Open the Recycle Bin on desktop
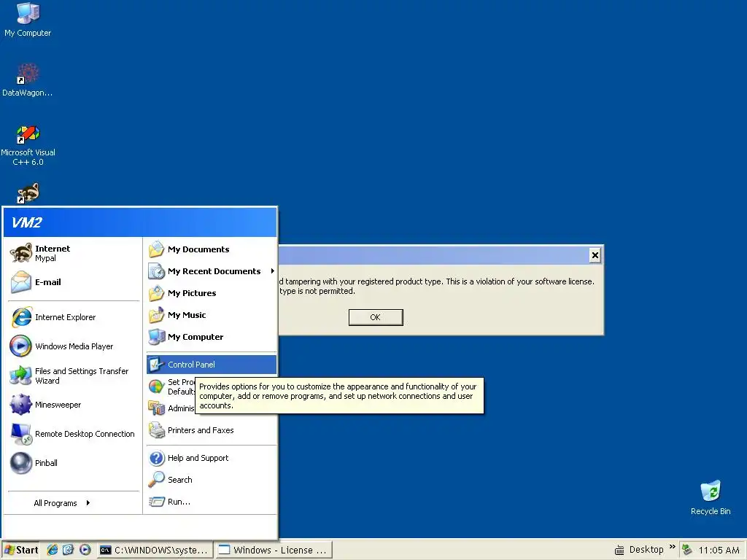This screenshot has width=747, height=560. pos(711,497)
